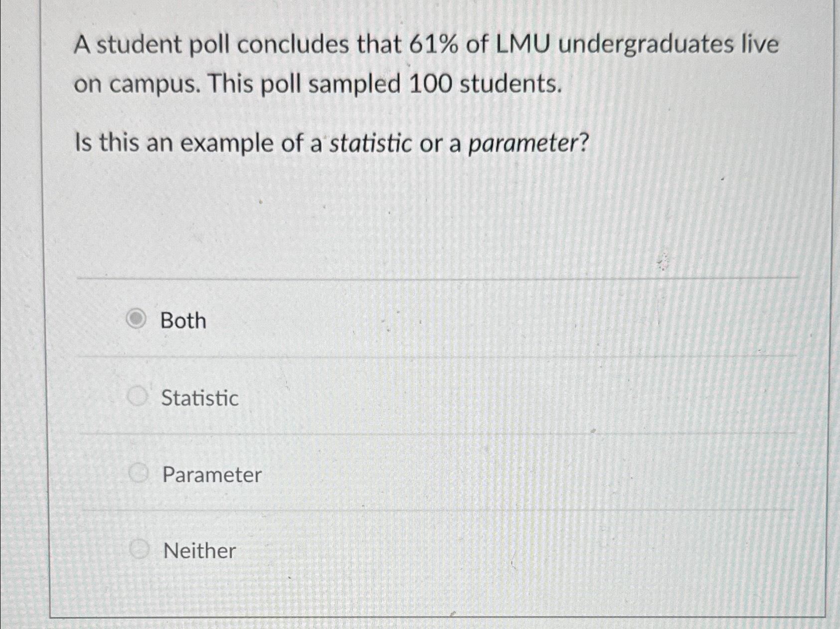Click the empty circle beside Neither
Viewport: 840px width, 629px height.
tap(139, 549)
